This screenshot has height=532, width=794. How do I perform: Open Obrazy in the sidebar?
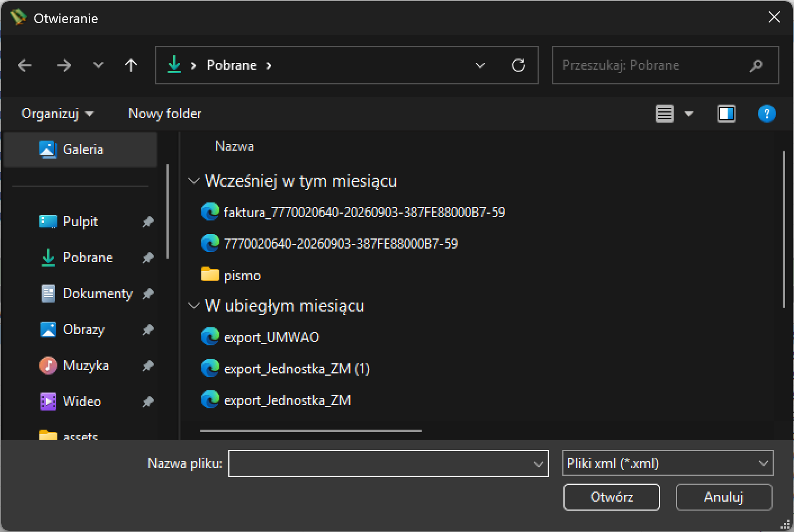[84, 330]
